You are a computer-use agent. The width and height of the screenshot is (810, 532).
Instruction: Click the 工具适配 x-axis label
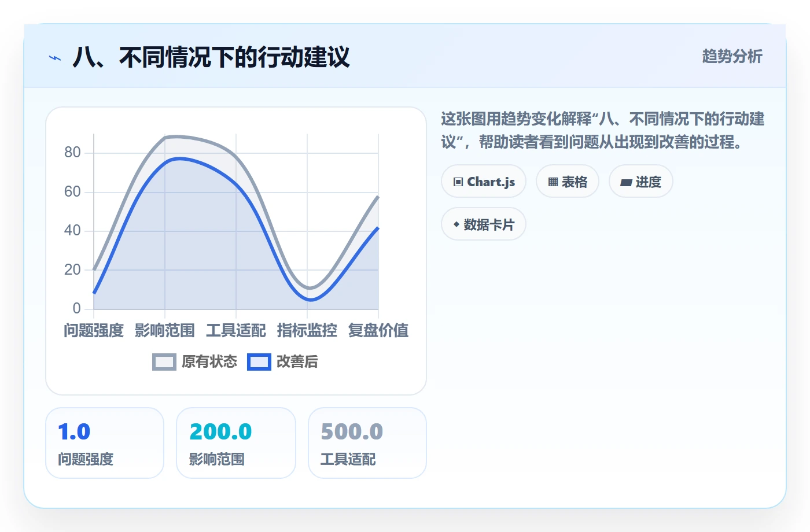point(236,331)
